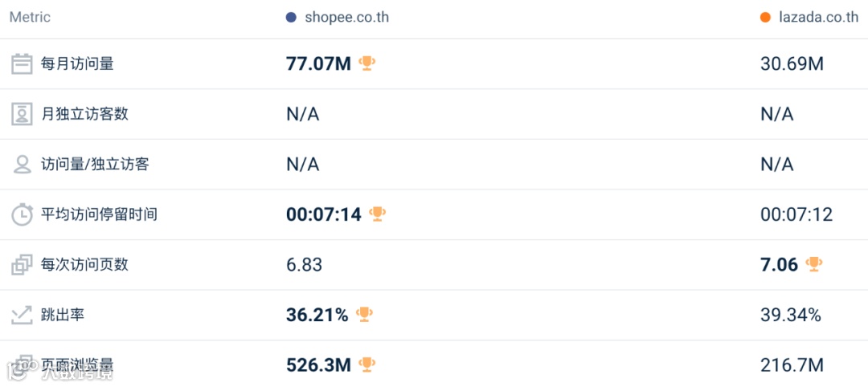Click the 526.3M page views value
868x387 pixels.
[x=319, y=365]
